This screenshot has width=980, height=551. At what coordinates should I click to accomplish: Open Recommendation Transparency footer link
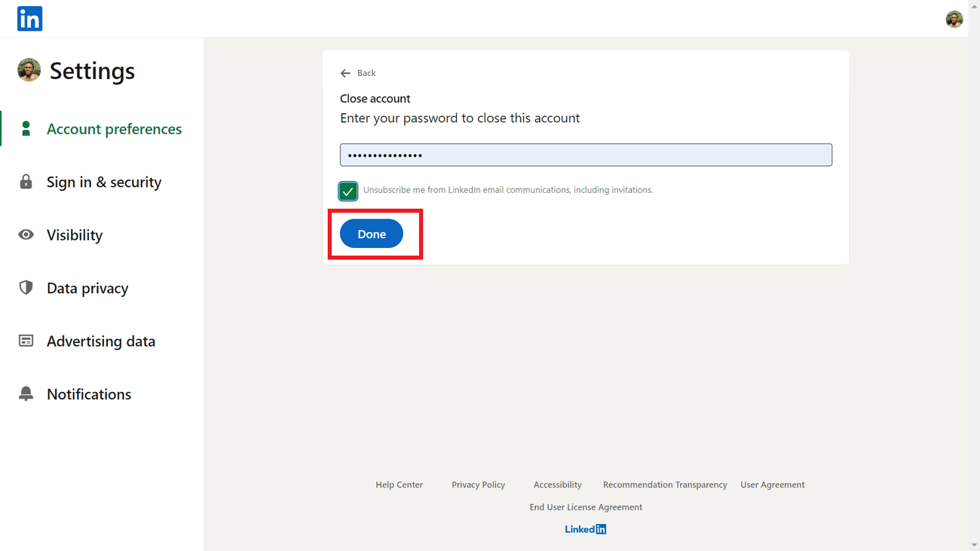coord(665,485)
